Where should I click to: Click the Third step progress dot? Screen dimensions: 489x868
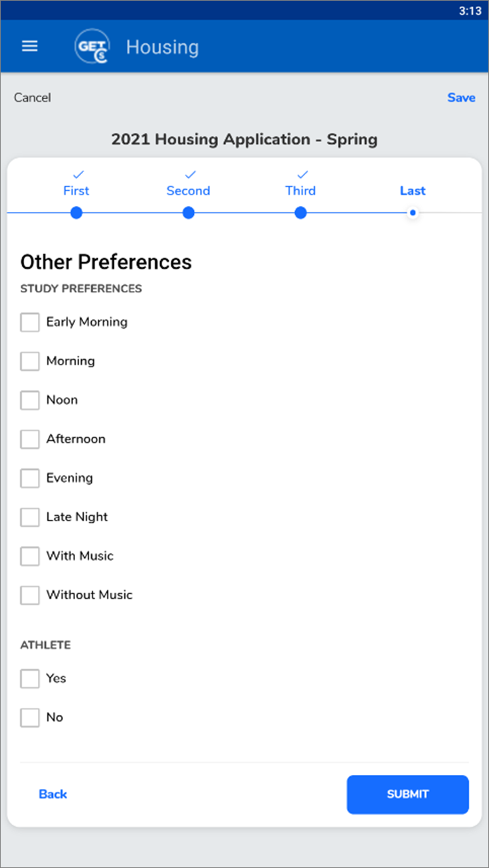(x=301, y=213)
